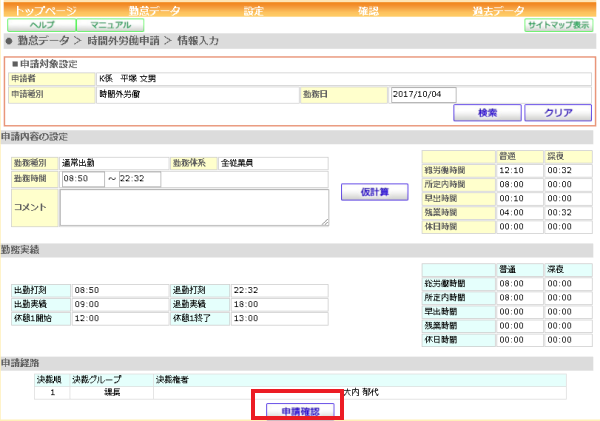Open the トップページ menu

coord(45,10)
